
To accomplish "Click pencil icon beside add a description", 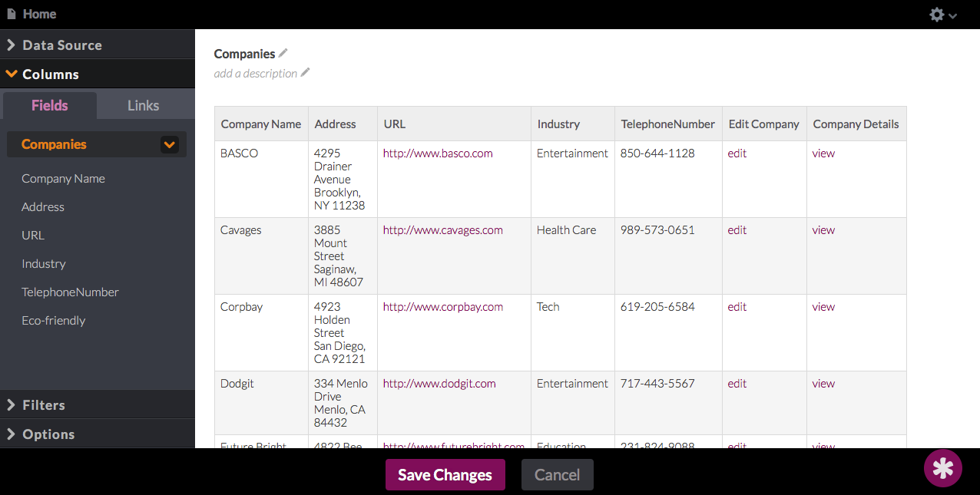I will click(306, 73).
